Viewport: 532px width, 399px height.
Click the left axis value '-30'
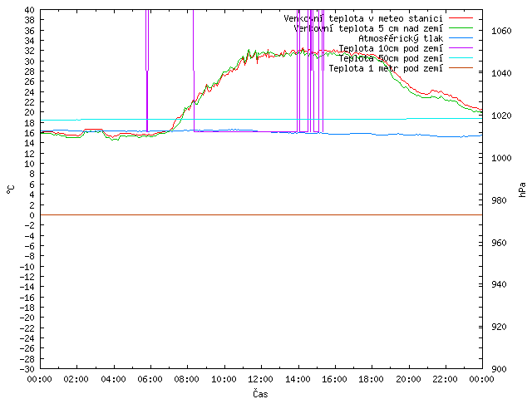click(x=27, y=369)
